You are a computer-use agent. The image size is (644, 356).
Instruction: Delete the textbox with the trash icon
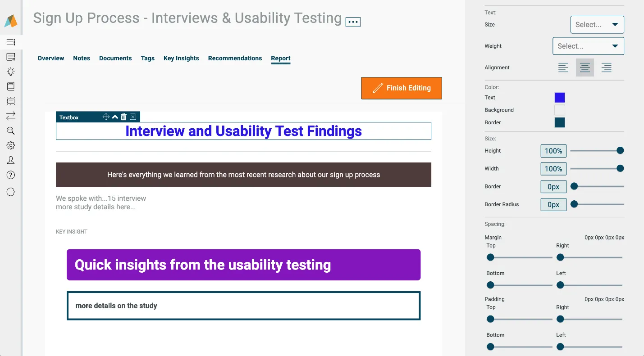click(124, 117)
